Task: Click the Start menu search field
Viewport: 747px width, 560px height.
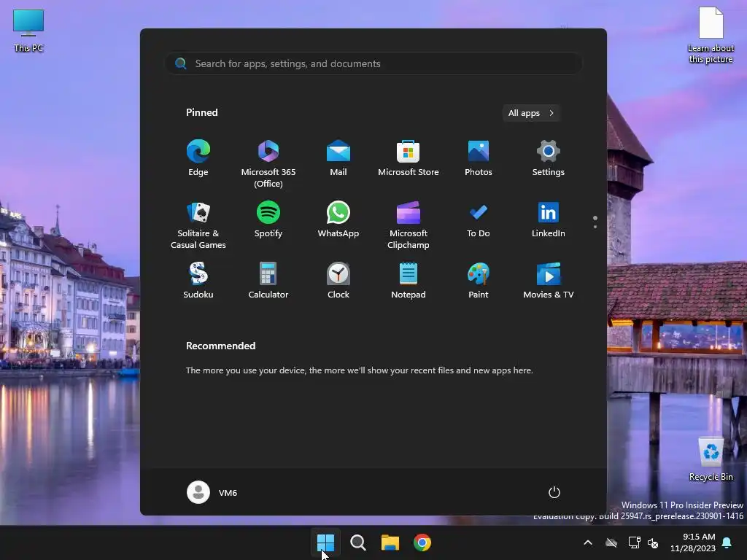Action: click(x=373, y=63)
